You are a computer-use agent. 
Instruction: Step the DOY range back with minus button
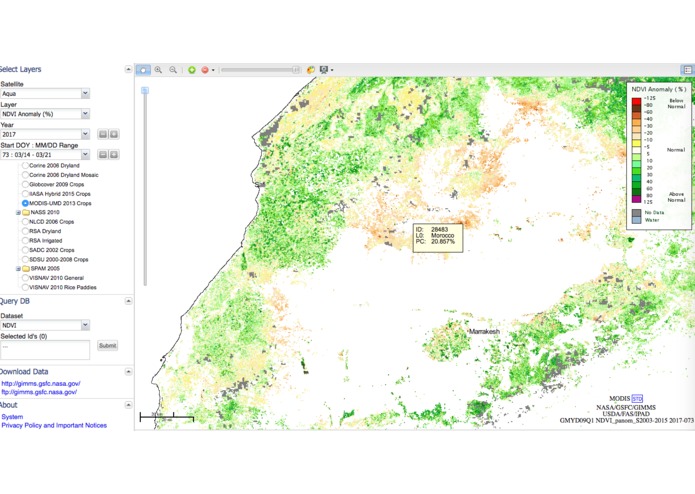point(103,155)
